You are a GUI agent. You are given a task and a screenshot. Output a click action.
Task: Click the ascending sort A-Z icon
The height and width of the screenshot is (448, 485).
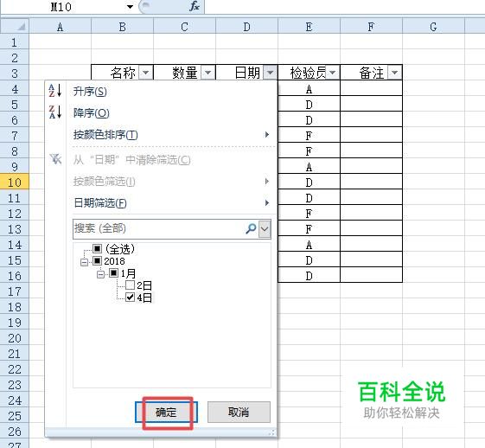pos(55,91)
